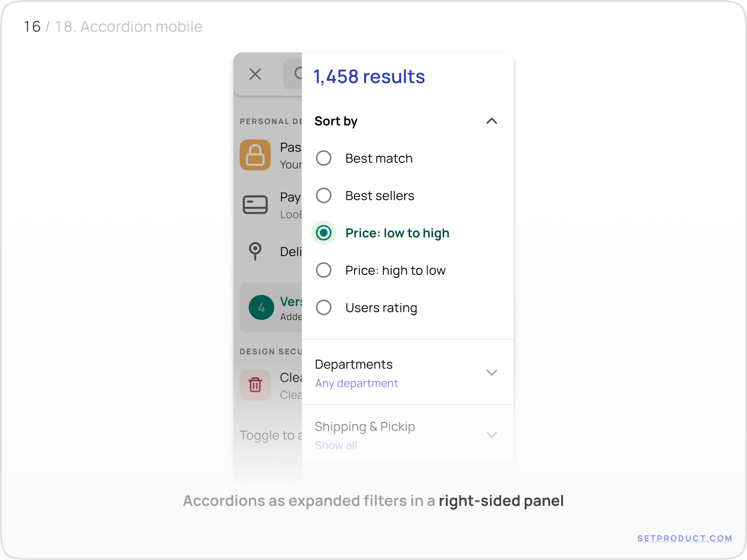Screen dimensions: 747x560
Task: Click the Any department link
Action: pos(356,383)
